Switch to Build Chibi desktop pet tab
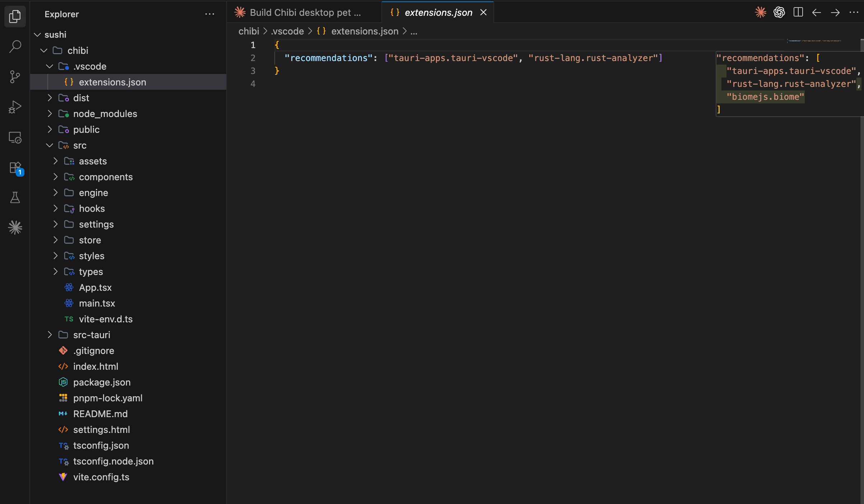The width and height of the screenshot is (864, 504). (304, 12)
